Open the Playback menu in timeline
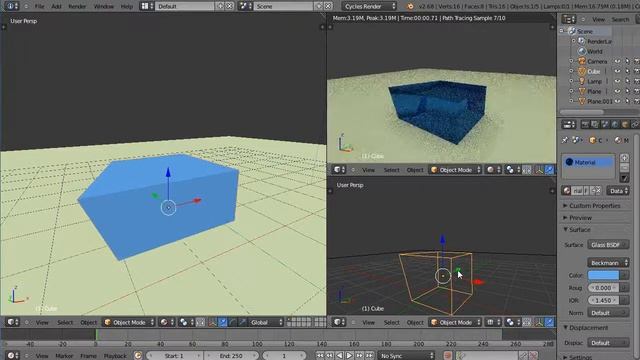 [115, 356]
